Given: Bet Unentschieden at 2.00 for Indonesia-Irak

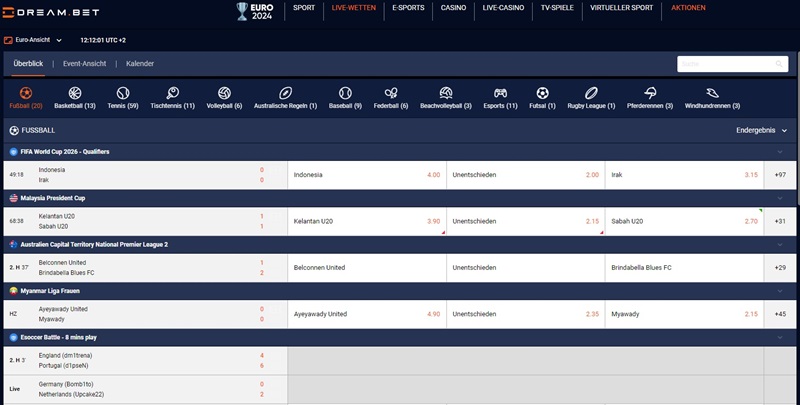Looking at the screenshot, I should pyautogui.click(x=526, y=175).
